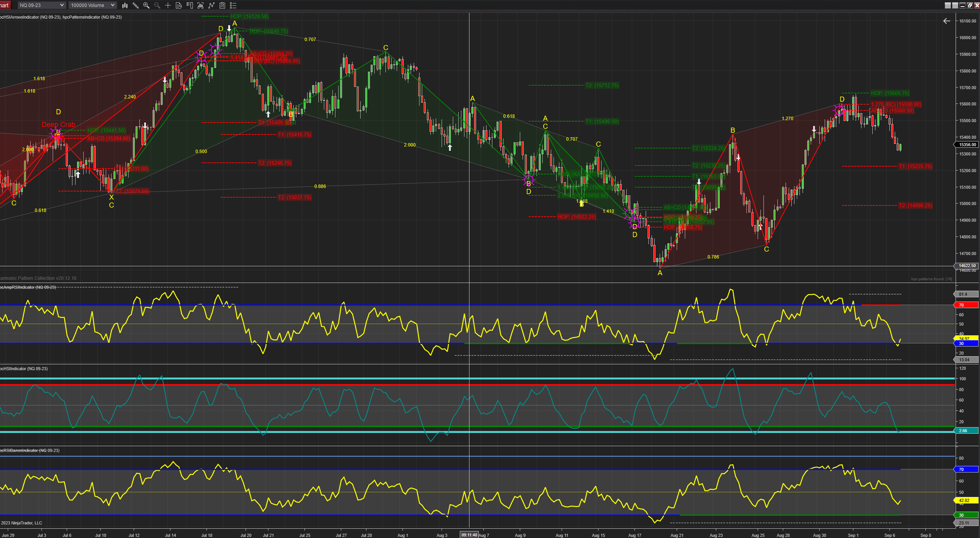The height and width of the screenshot is (538, 980).
Task: Click the return-to-latest-bar left arrow
Action: [x=946, y=21]
